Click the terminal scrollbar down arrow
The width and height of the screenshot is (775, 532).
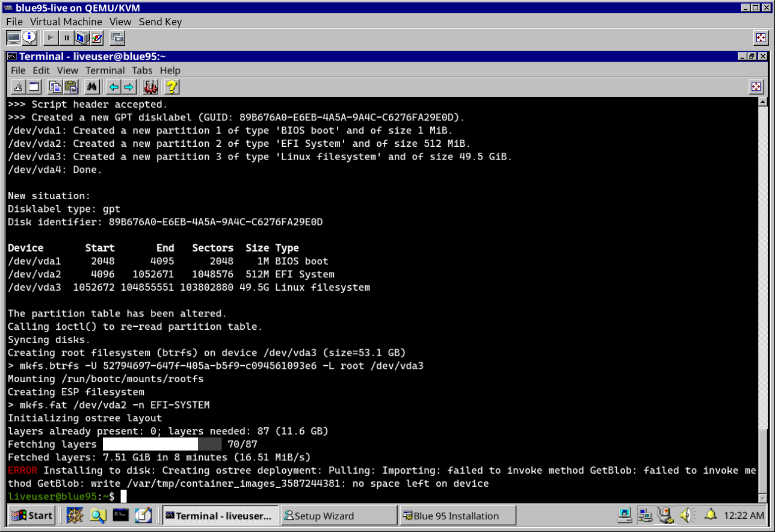763,498
